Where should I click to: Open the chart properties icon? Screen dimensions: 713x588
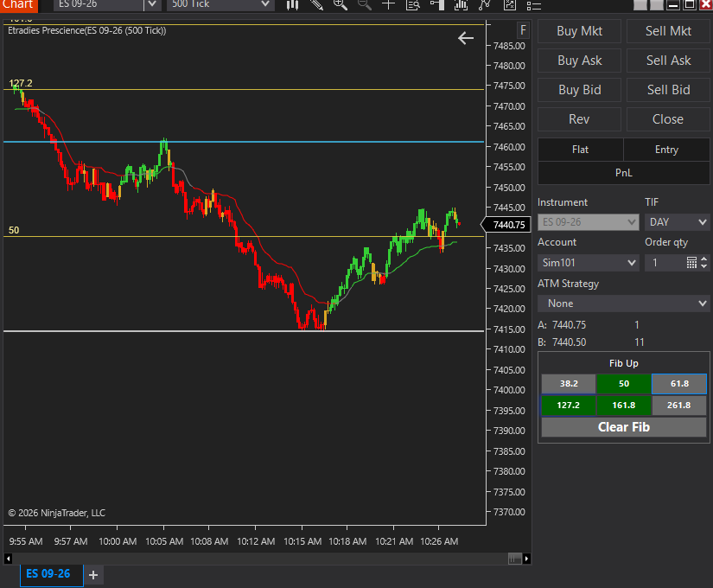coord(510,5)
